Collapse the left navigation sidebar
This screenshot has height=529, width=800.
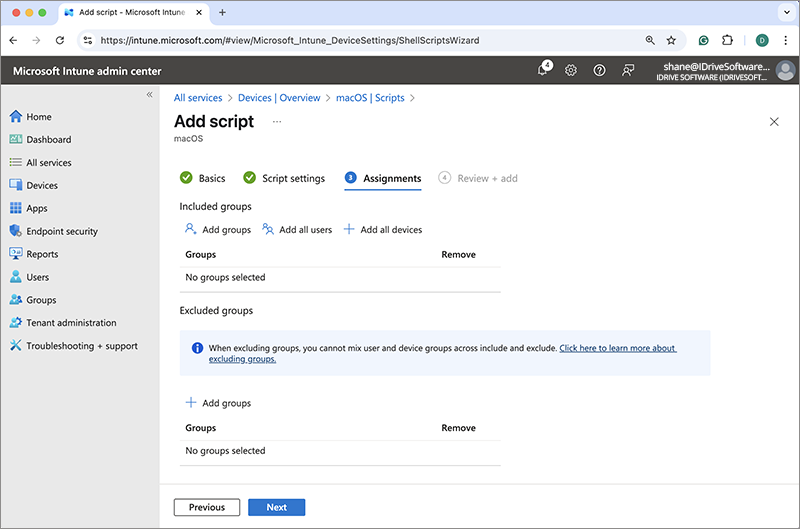pos(149,94)
